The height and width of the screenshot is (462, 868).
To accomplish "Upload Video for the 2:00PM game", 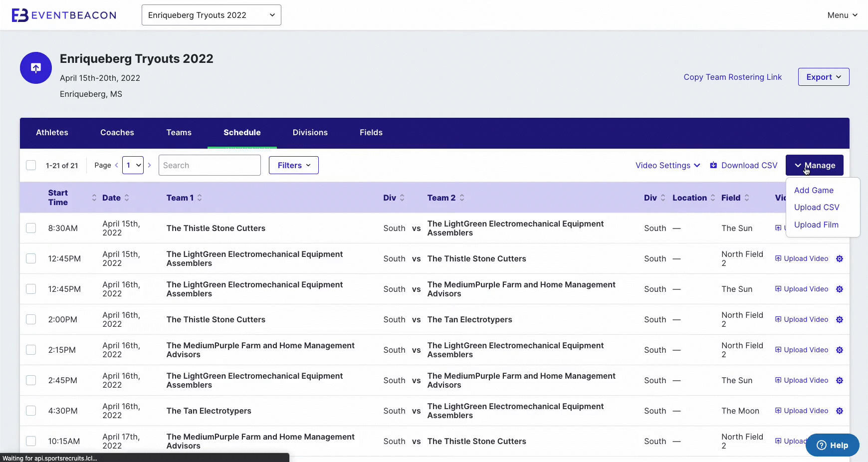I will click(802, 319).
